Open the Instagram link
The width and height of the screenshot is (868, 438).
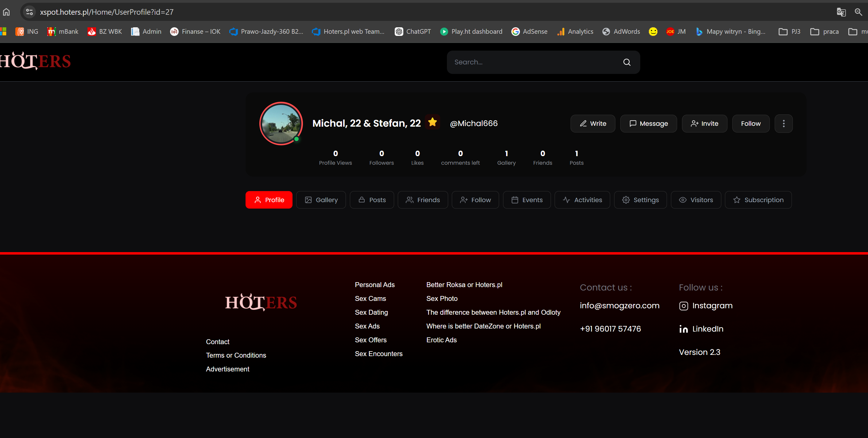pos(706,306)
